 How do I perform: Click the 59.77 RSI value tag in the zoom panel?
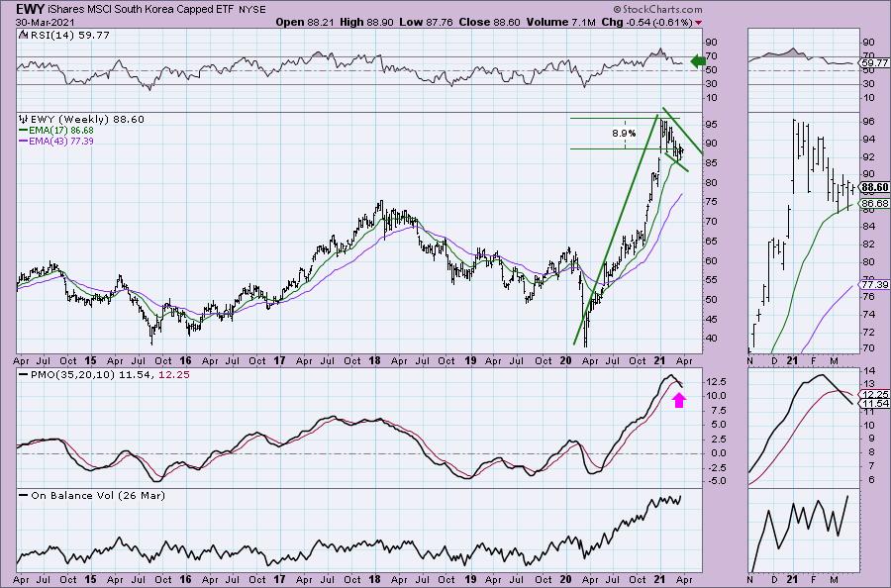(x=874, y=63)
